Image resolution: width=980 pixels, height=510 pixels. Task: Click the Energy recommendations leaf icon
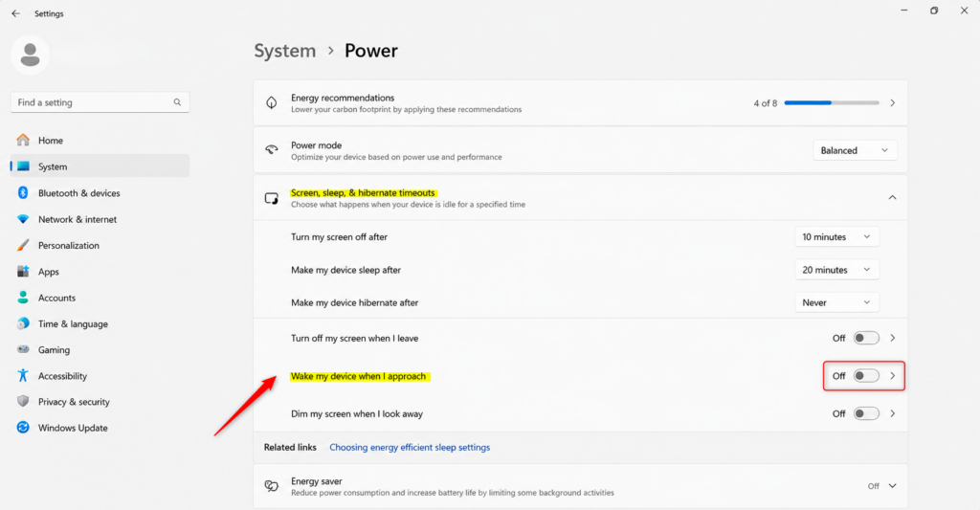[x=271, y=102]
